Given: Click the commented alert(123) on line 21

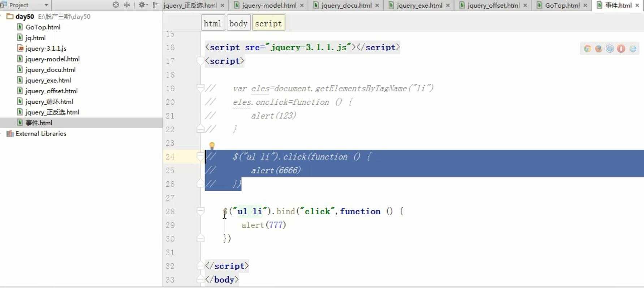Looking at the screenshot, I should [274, 116].
